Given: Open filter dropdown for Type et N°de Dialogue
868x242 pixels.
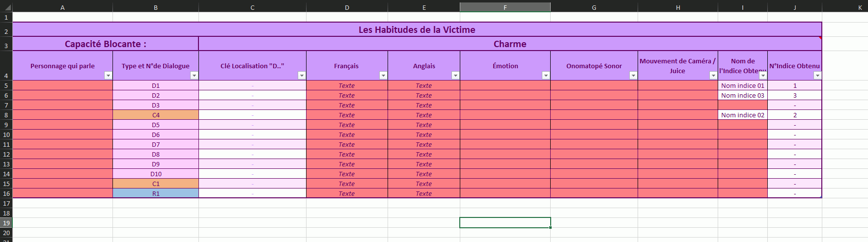Looking at the screenshot, I should point(194,76).
